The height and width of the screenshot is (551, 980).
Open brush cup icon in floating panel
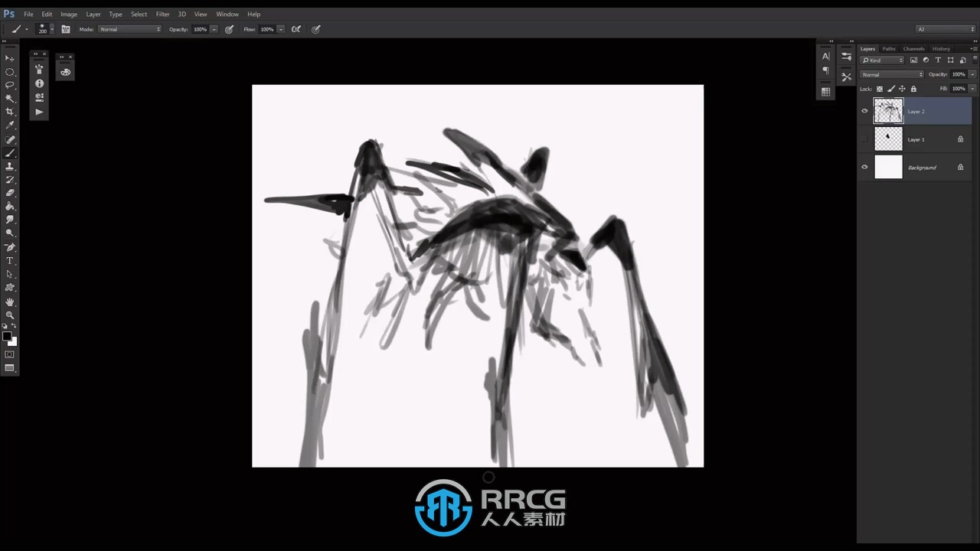pos(39,69)
